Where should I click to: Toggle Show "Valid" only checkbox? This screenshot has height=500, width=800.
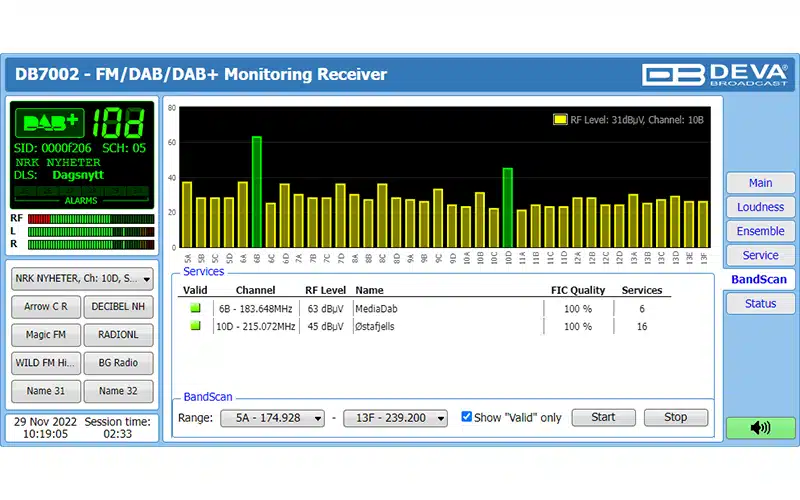click(x=466, y=416)
